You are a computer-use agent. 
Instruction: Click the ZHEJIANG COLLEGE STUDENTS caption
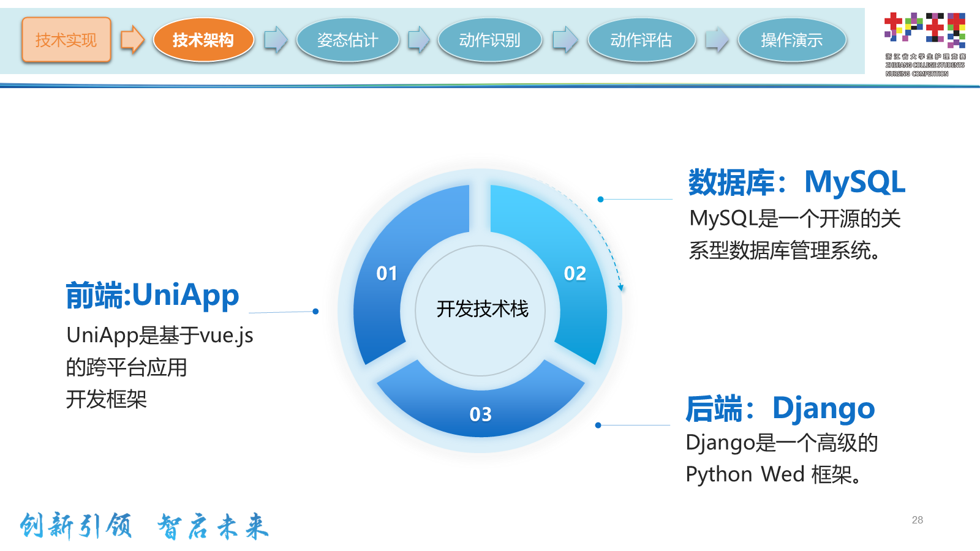925,65
